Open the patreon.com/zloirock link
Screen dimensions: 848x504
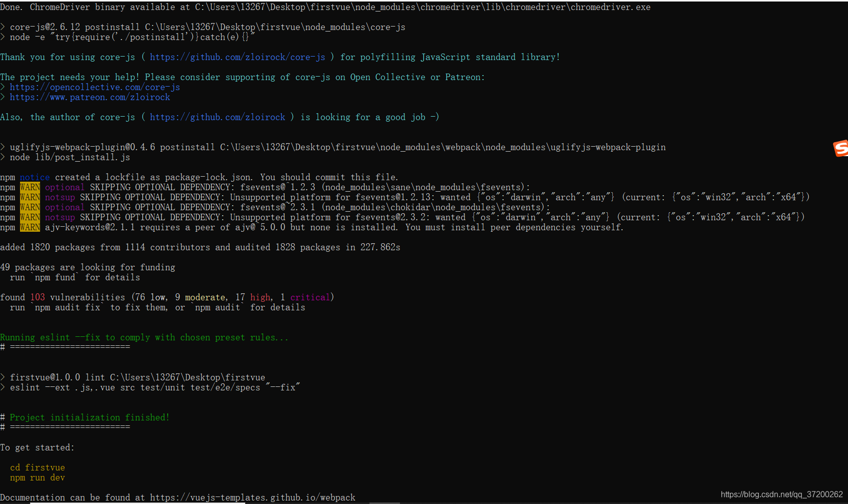coord(90,97)
